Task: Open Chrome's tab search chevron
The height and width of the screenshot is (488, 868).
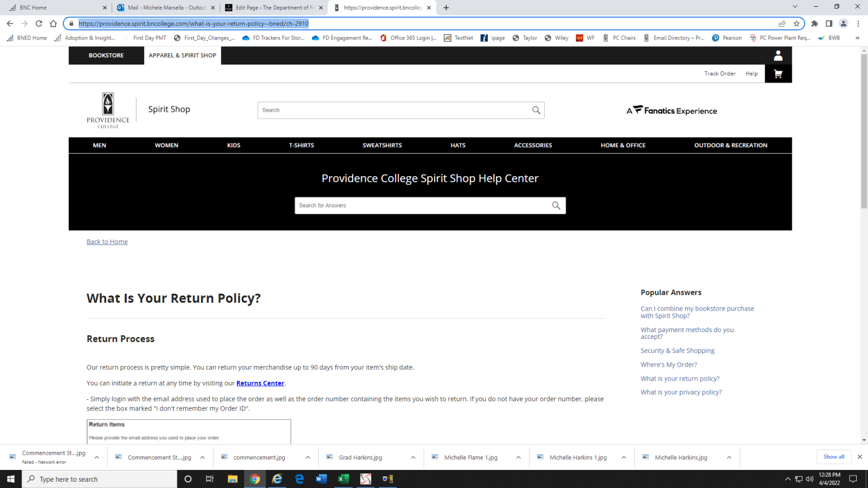Action: click(x=795, y=6)
